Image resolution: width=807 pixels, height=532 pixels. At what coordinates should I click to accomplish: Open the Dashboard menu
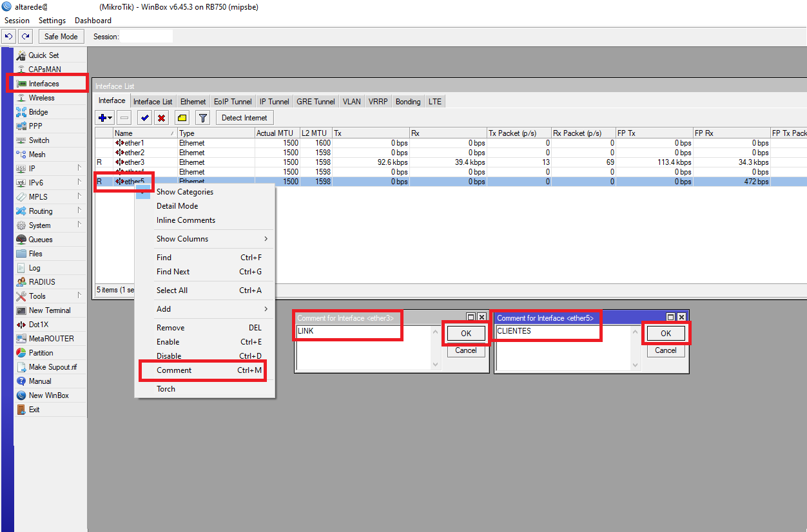(x=93, y=21)
